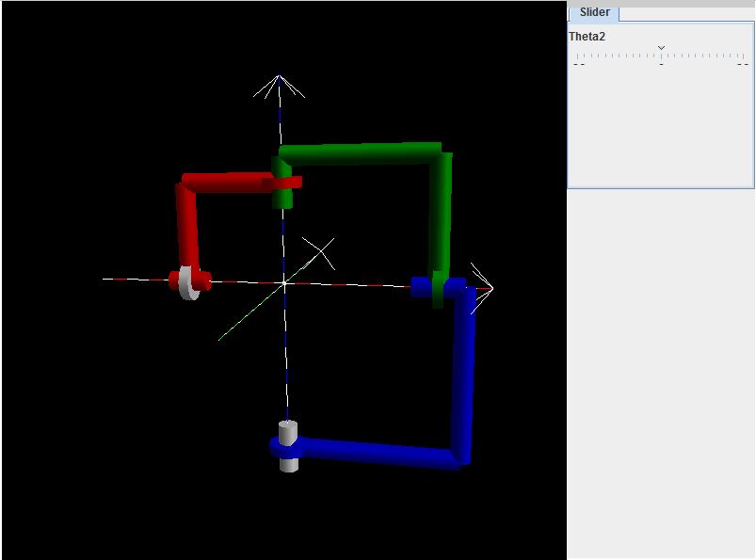The height and width of the screenshot is (560, 756).
Task: Switch to the Slider tab
Action: click(593, 13)
